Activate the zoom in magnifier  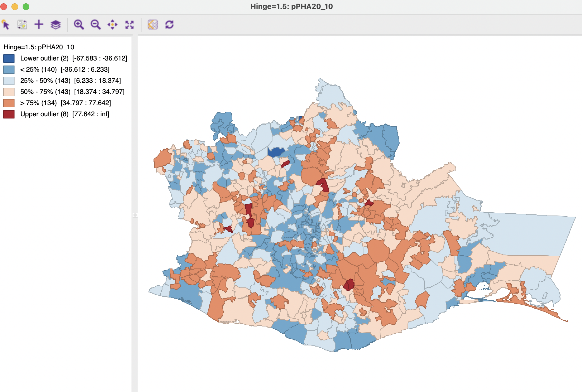79,25
